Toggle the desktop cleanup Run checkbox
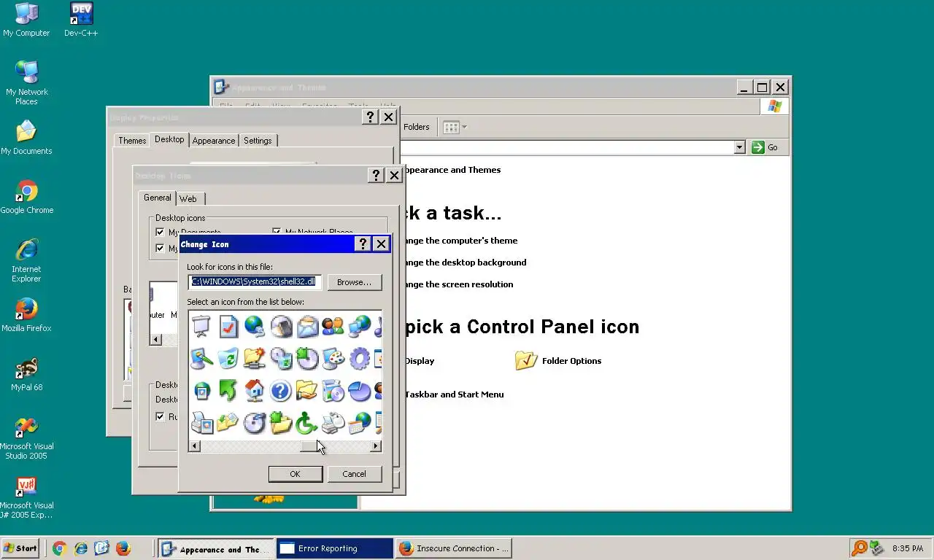 (x=160, y=416)
